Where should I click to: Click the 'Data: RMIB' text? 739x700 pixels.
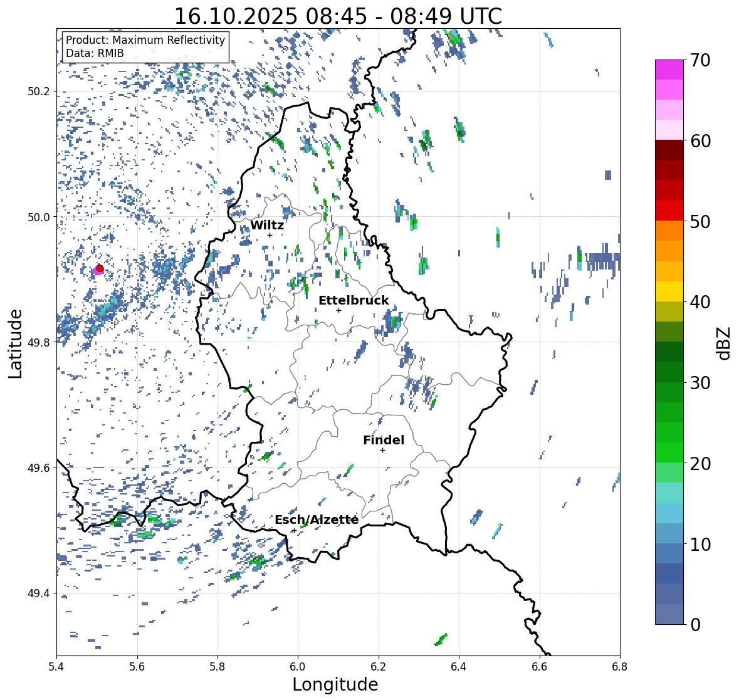coord(95,53)
